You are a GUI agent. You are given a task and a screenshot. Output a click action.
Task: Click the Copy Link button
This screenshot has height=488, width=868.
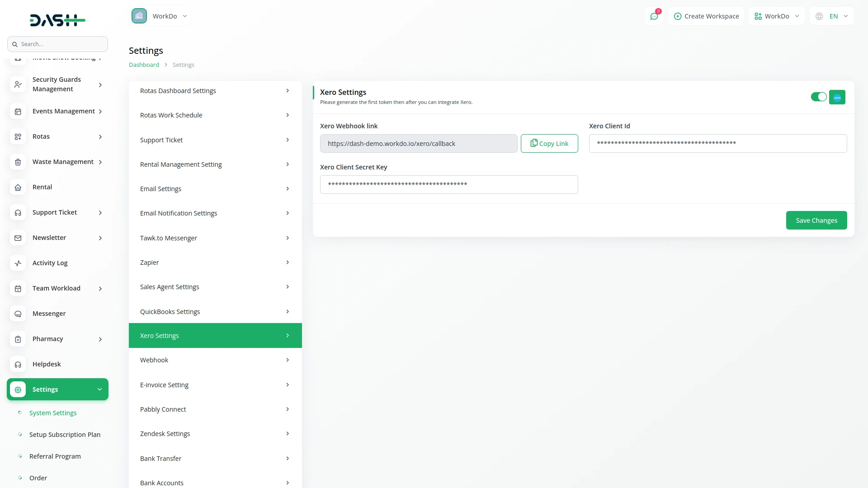(549, 143)
